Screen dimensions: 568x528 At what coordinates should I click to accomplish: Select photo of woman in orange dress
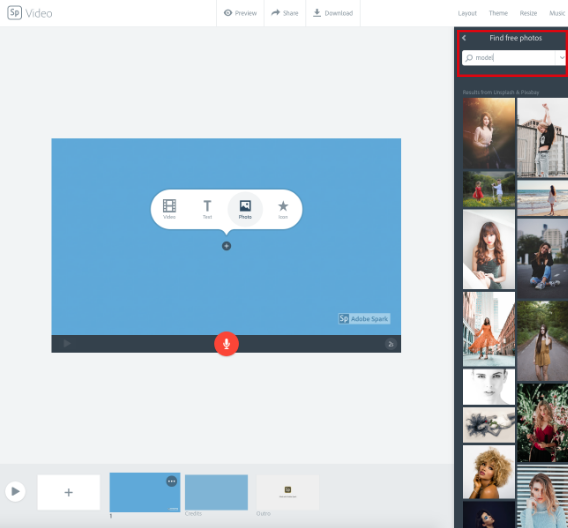(x=489, y=329)
